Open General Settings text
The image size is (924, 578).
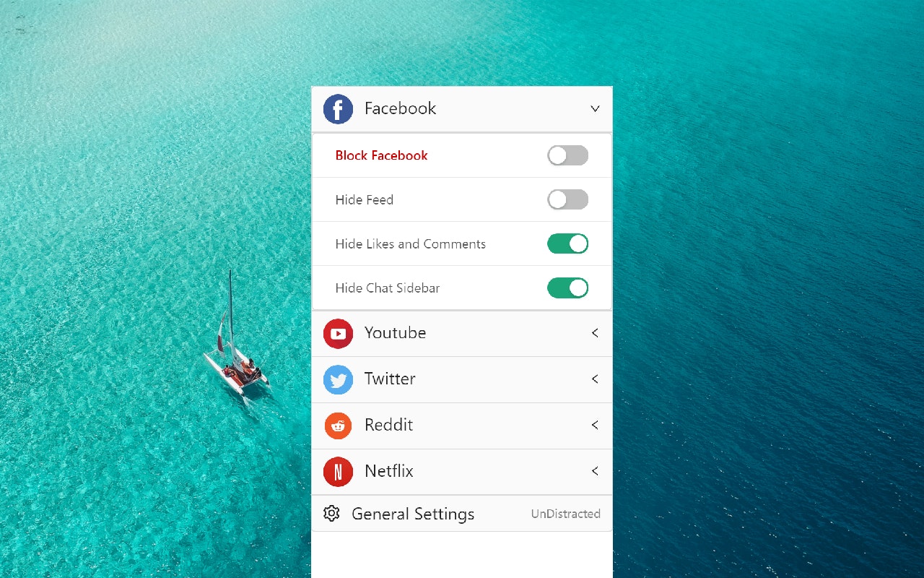click(413, 514)
